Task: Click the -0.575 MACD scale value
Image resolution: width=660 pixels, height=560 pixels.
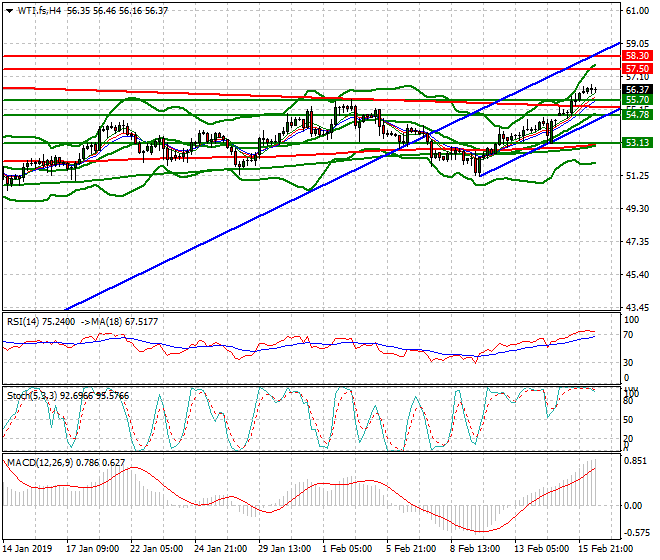Action: point(635,533)
